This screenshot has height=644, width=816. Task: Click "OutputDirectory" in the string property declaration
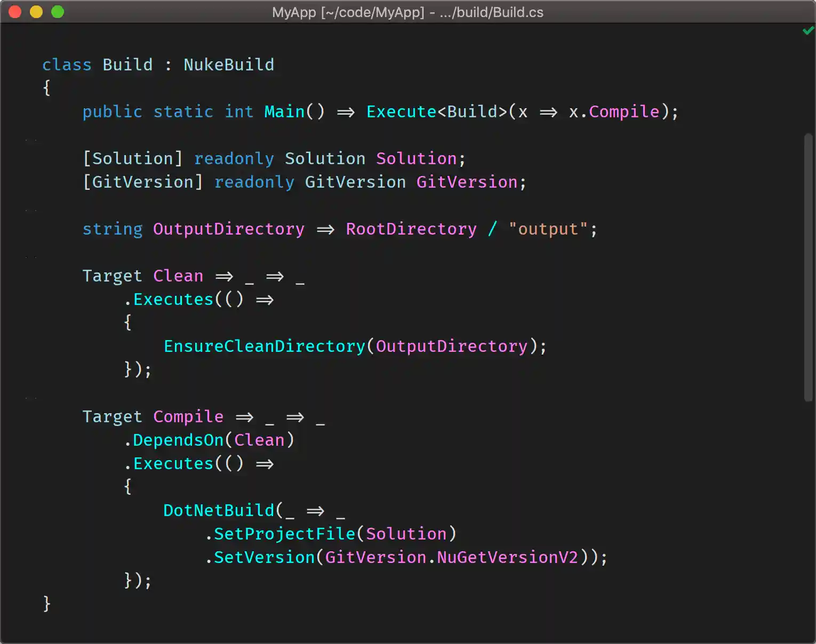(229, 229)
